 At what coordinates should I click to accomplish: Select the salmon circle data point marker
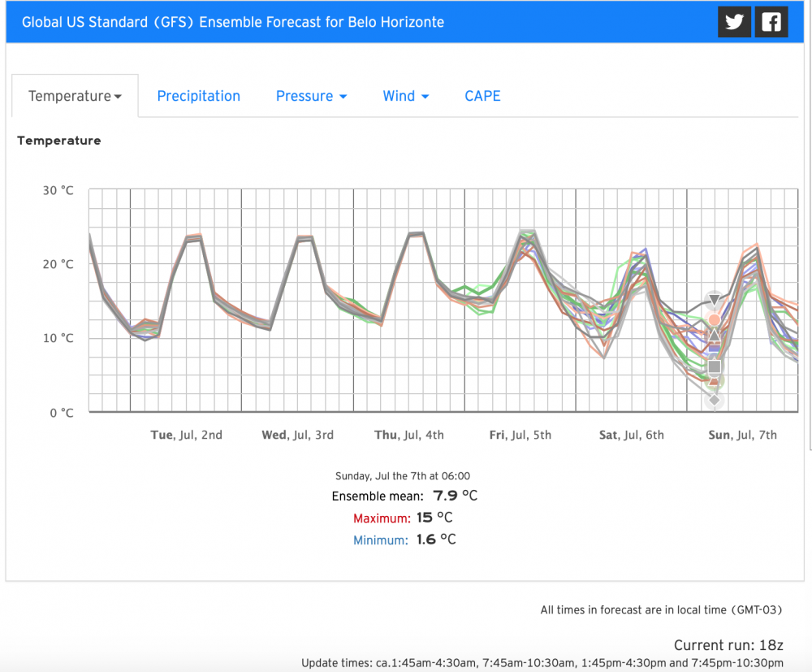pyautogui.click(x=715, y=320)
